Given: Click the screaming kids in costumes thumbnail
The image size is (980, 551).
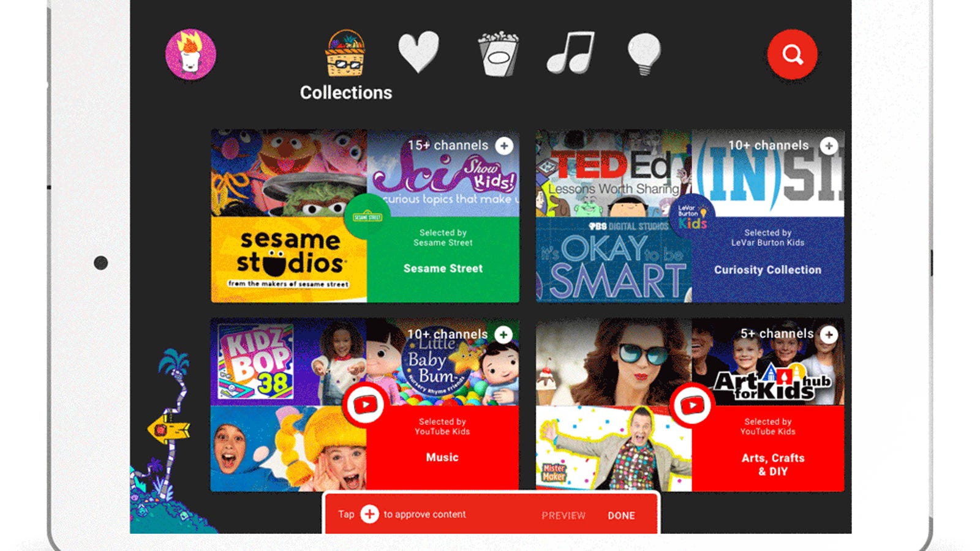Looking at the screenshot, I should (288, 448).
